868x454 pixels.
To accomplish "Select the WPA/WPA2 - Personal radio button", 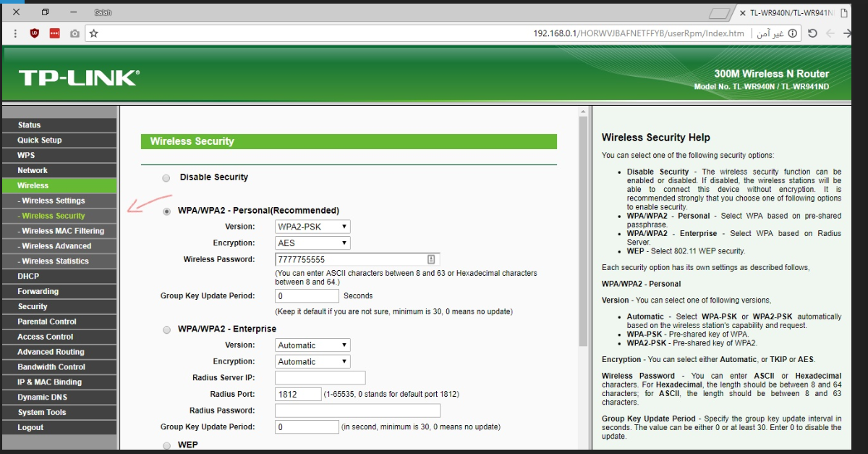I will 166,211.
